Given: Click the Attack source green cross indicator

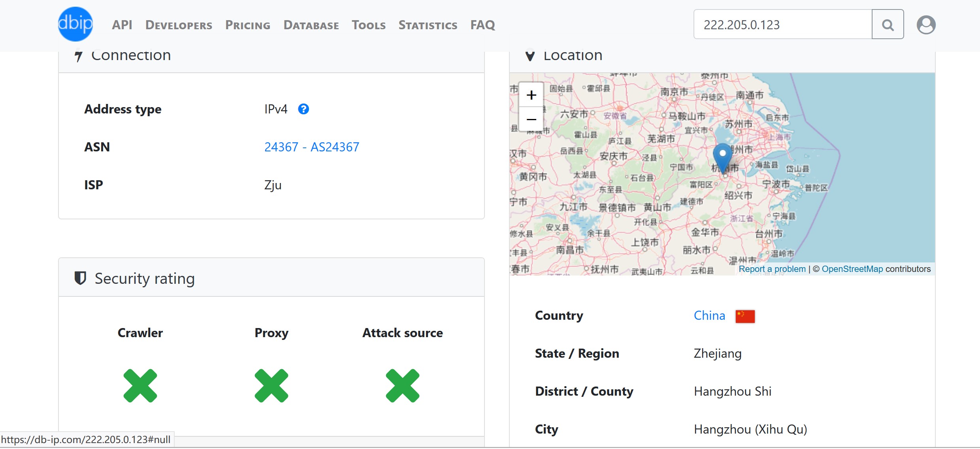Looking at the screenshot, I should (x=403, y=386).
